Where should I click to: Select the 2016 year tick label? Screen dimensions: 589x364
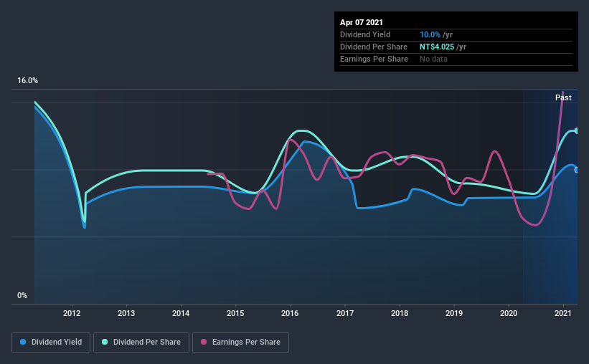tap(290, 313)
